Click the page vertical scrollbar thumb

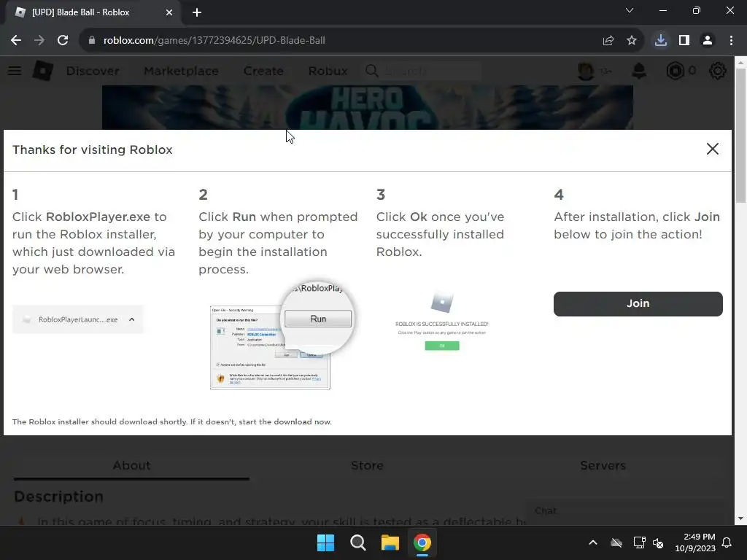pos(741,136)
